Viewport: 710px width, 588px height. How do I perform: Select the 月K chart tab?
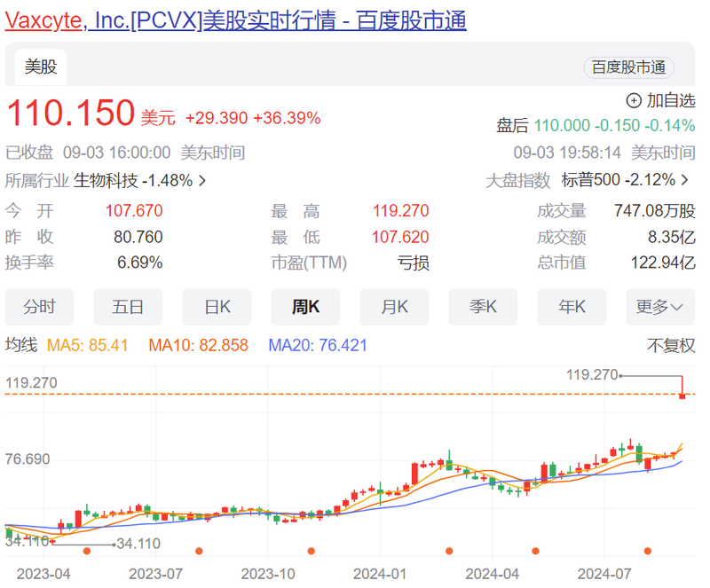[x=394, y=307]
